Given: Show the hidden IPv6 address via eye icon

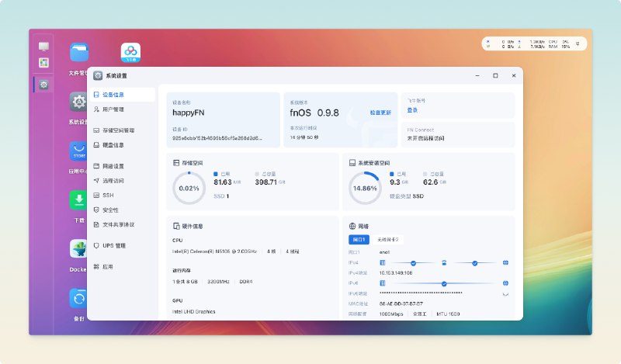Looking at the screenshot, I should point(505,293).
